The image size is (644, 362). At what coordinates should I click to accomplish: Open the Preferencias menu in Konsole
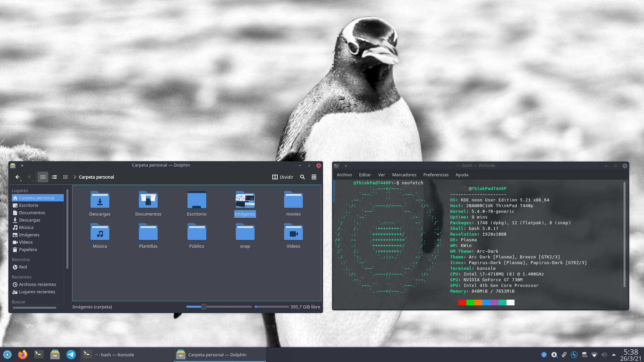(x=436, y=175)
